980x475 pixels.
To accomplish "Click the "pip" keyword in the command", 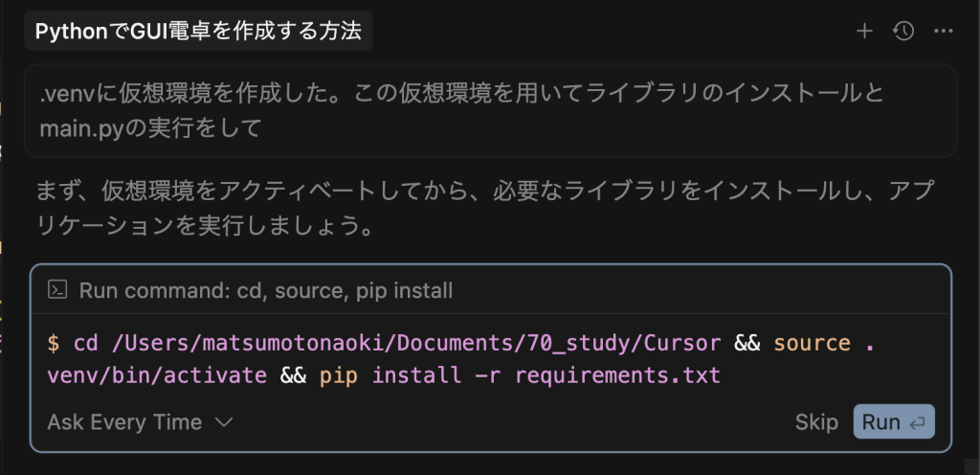I will [x=339, y=374].
